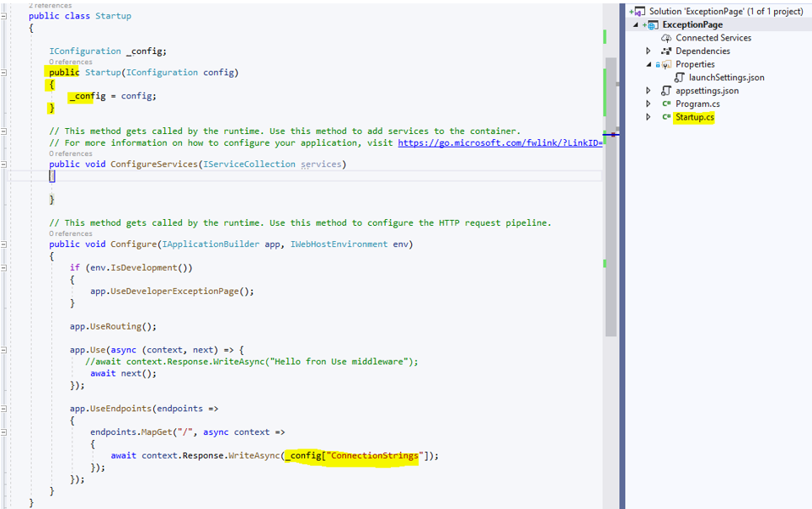Viewport: 812px width, 509px height.
Task: Expand the appsettings.json node
Action: pyautogui.click(x=647, y=90)
